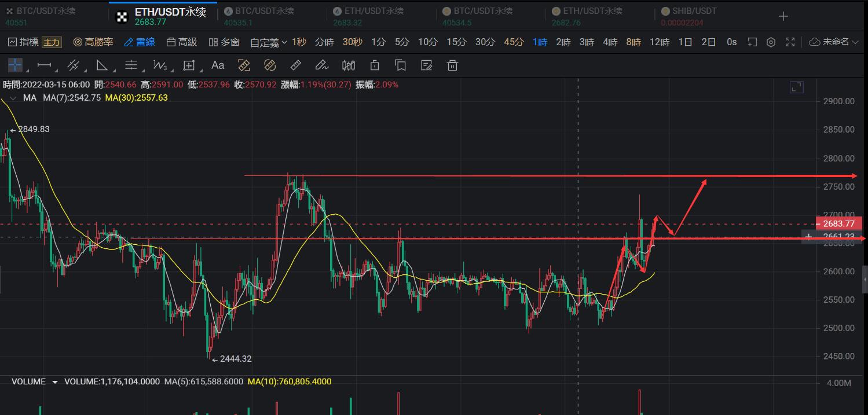Select the Elliott wave W3 tool
This screenshot has height=415, width=868.
[x=160, y=65]
